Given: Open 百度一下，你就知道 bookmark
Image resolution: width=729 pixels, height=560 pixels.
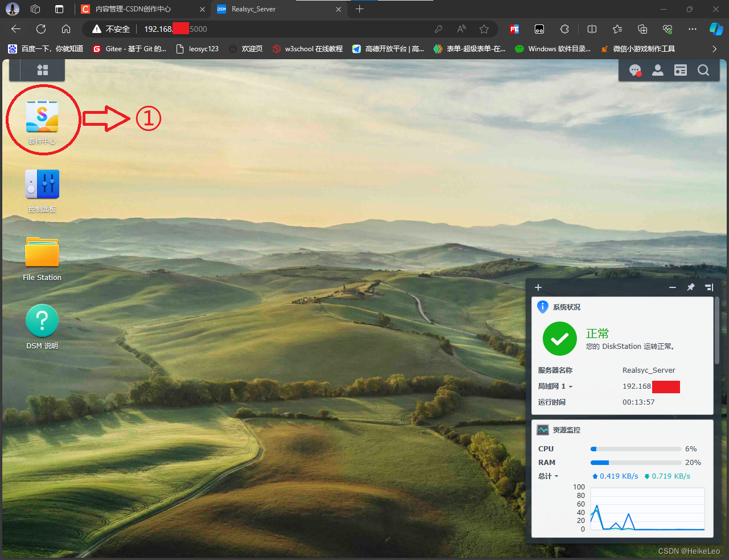Looking at the screenshot, I should tap(46, 49).
